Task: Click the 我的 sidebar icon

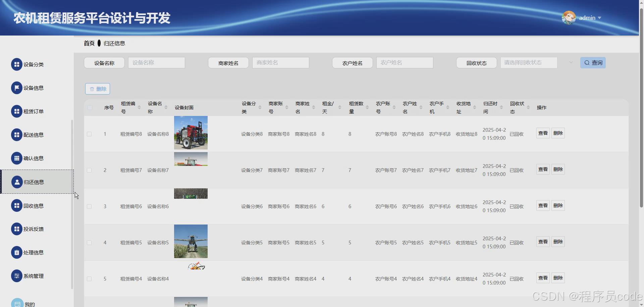Action: (x=17, y=303)
